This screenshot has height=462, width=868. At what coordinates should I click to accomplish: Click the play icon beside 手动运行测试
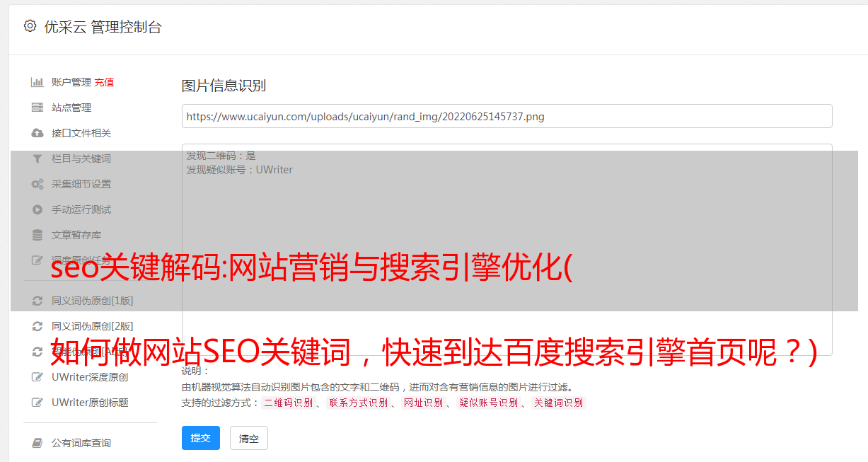37,209
